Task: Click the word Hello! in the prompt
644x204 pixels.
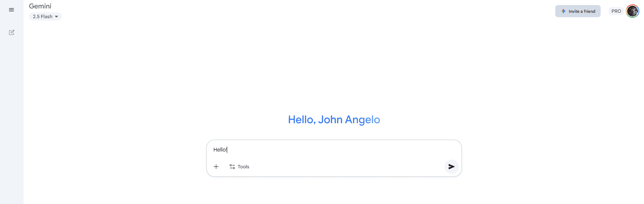Action: point(220,150)
